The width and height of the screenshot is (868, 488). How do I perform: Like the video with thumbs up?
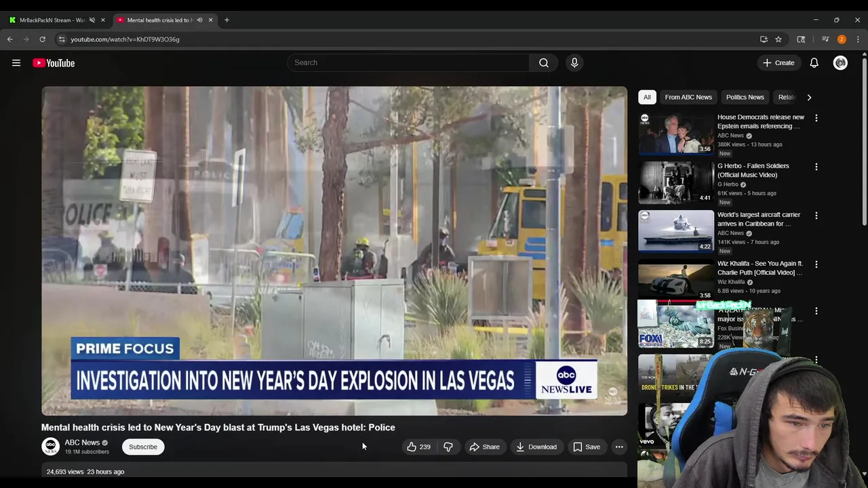[418, 447]
